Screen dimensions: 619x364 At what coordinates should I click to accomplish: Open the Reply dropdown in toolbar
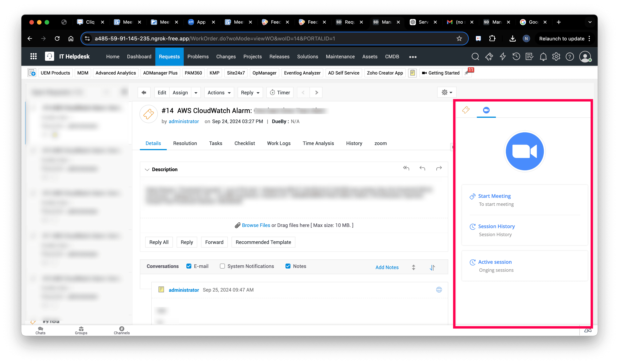click(250, 92)
